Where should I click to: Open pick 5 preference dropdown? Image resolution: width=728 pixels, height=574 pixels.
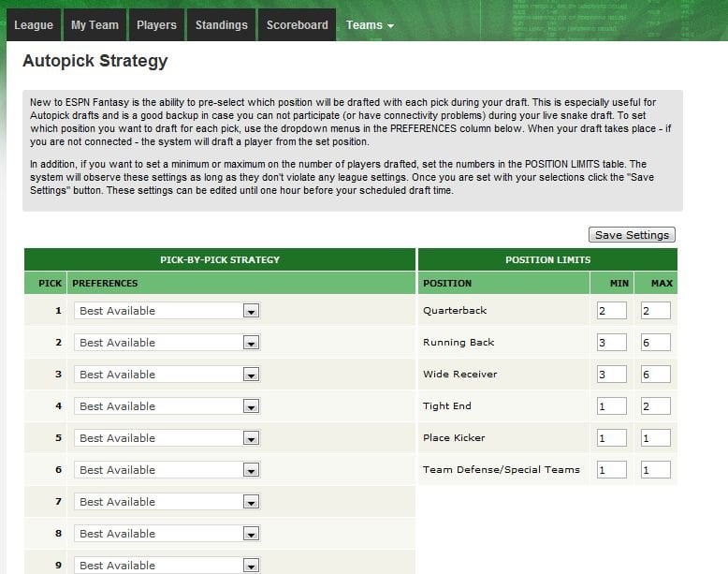pos(167,438)
